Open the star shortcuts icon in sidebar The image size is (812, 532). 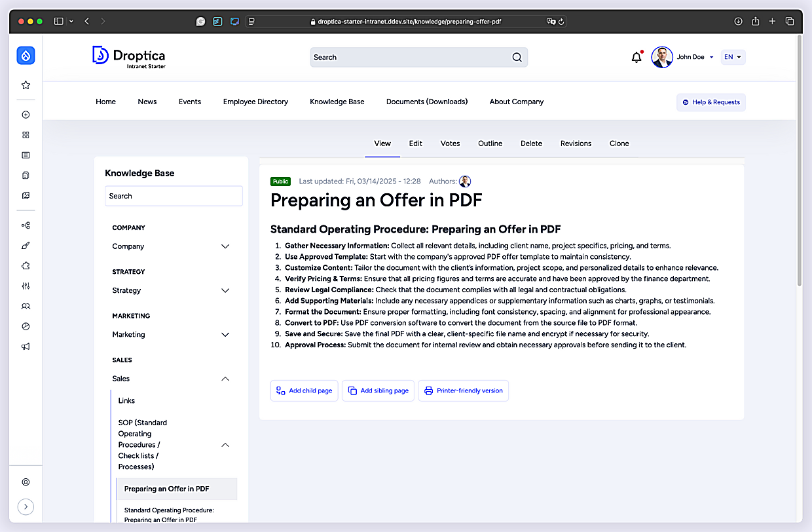pos(26,85)
